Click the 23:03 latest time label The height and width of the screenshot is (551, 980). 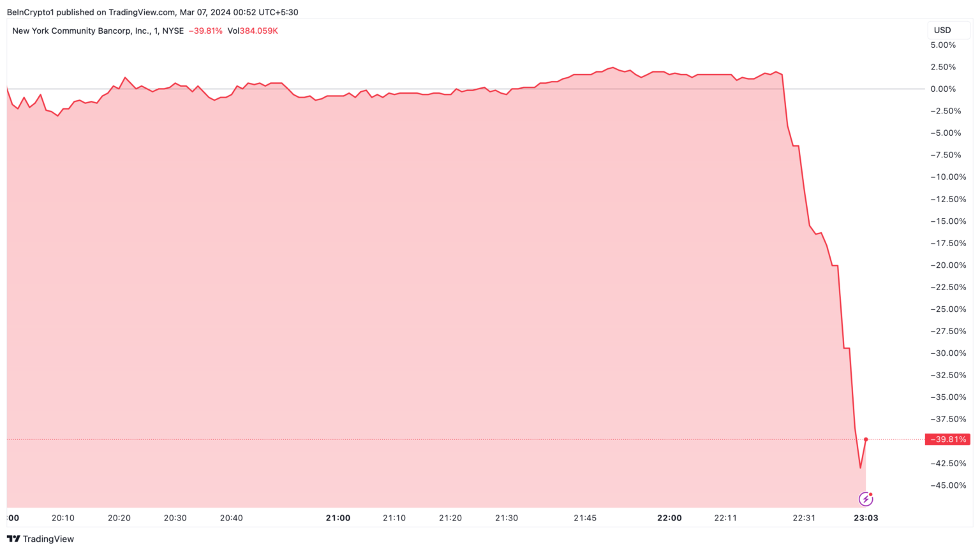click(x=866, y=518)
